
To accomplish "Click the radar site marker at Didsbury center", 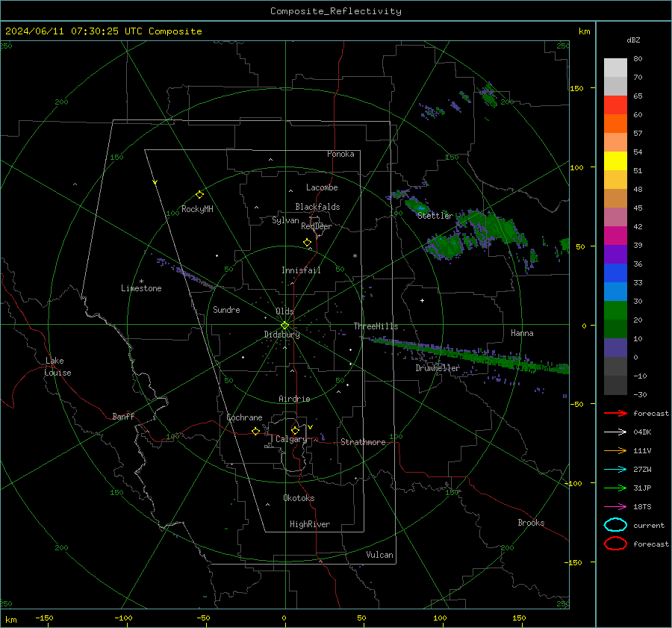I will [284, 326].
